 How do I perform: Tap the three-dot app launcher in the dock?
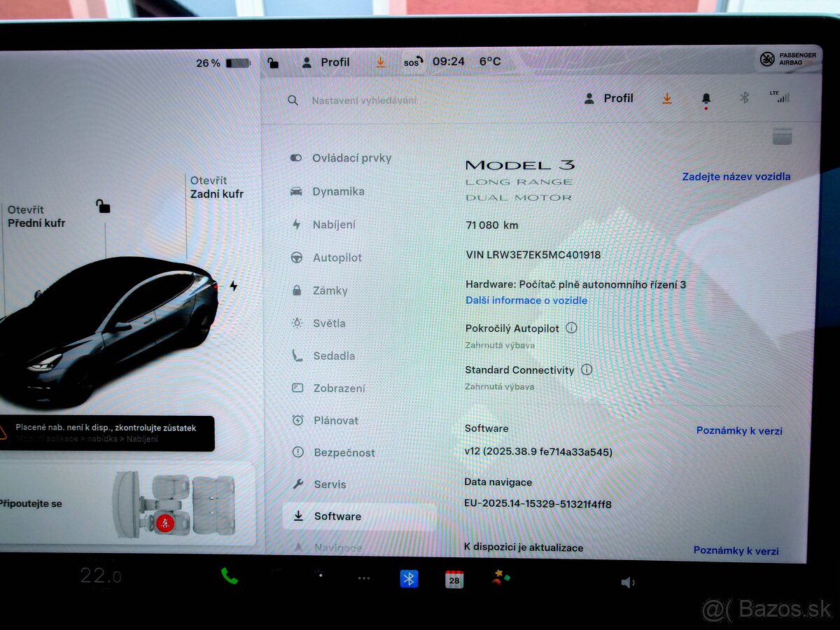pos(364,579)
